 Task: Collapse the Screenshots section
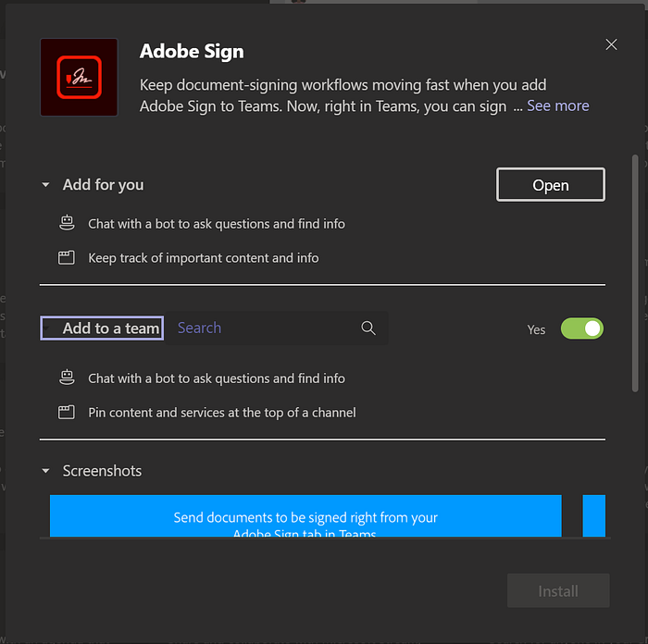pyautogui.click(x=45, y=470)
